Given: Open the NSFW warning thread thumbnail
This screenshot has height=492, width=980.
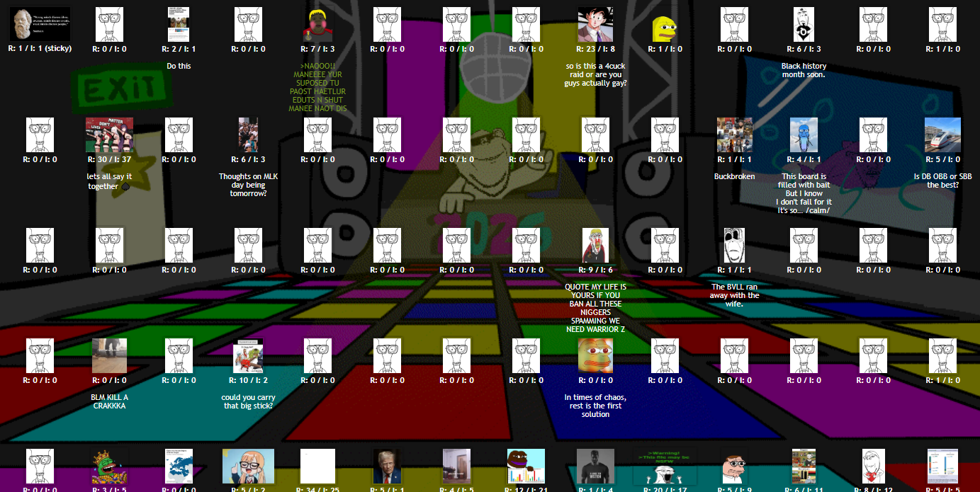Looking at the screenshot, I should point(665,467).
